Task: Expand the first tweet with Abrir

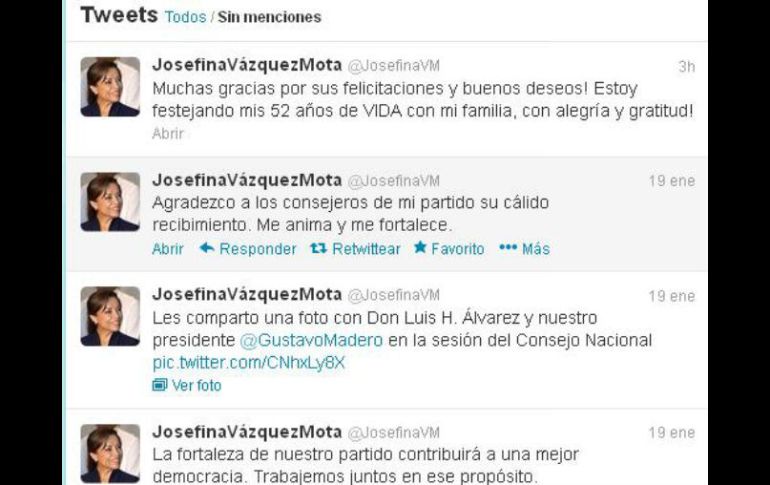Action: 168,134
